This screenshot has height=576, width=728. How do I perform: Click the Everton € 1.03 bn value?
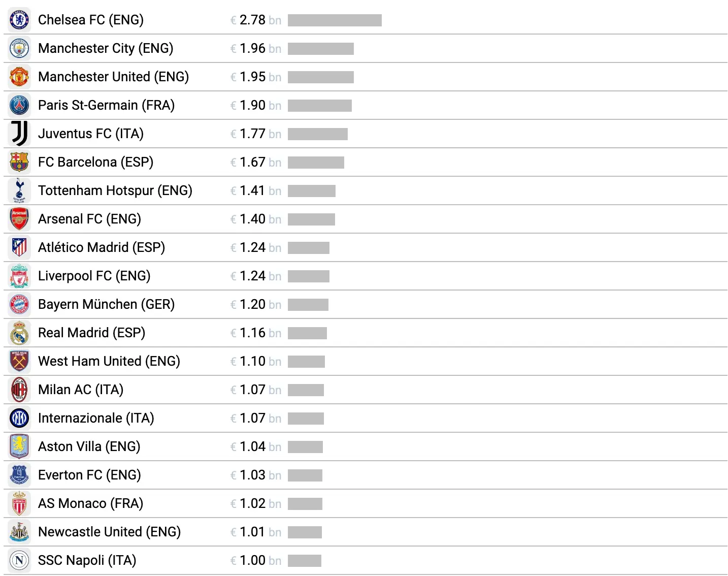click(255, 475)
